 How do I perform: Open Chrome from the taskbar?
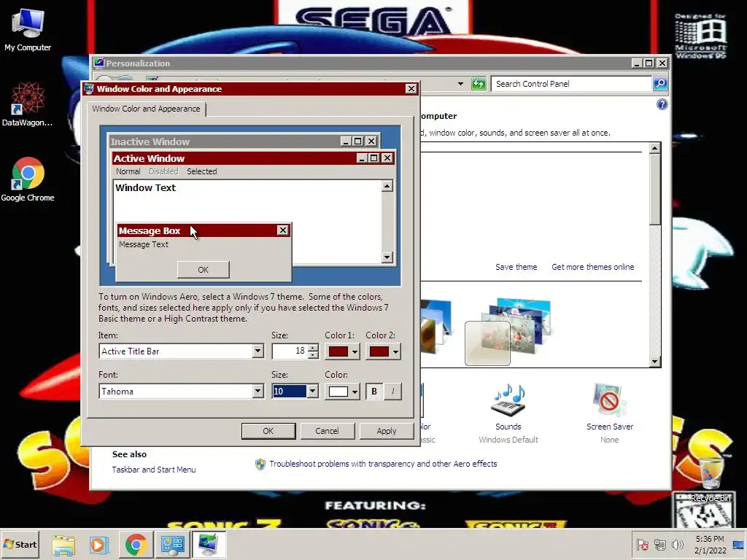[x=136, y=545]
